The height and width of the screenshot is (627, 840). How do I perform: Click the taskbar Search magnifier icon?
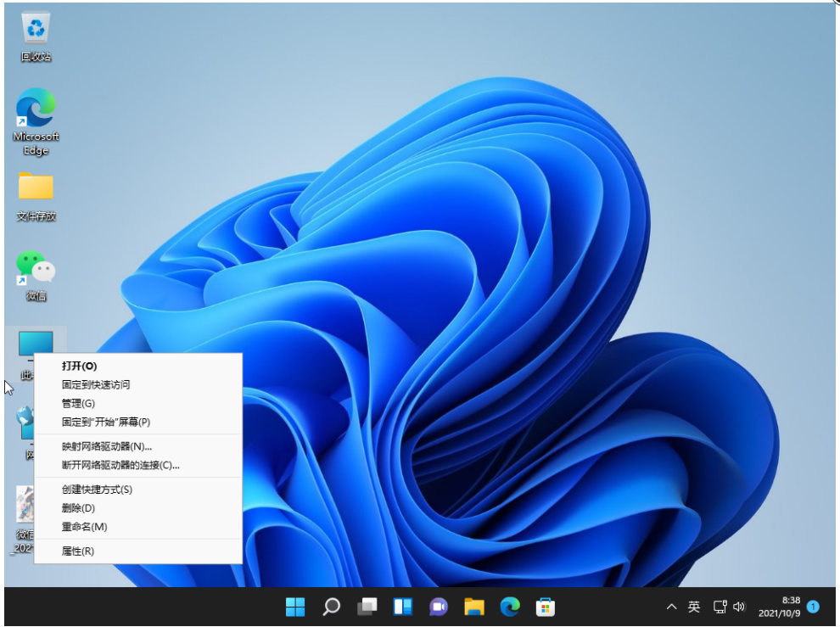point(331,607)
